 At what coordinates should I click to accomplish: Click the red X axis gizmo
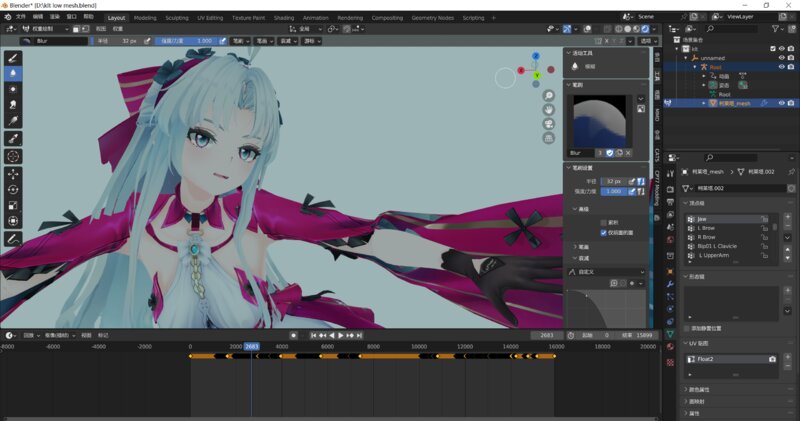coord(521,70)
